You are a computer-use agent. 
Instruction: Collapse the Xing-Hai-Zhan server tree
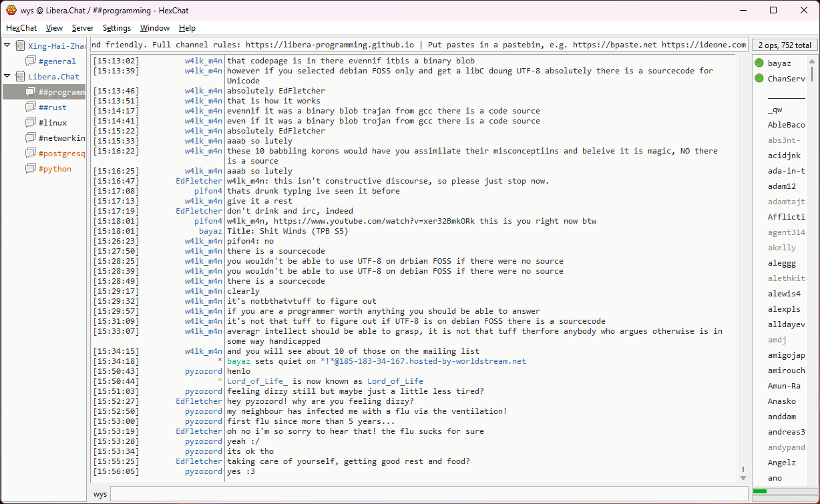point(7,45)
